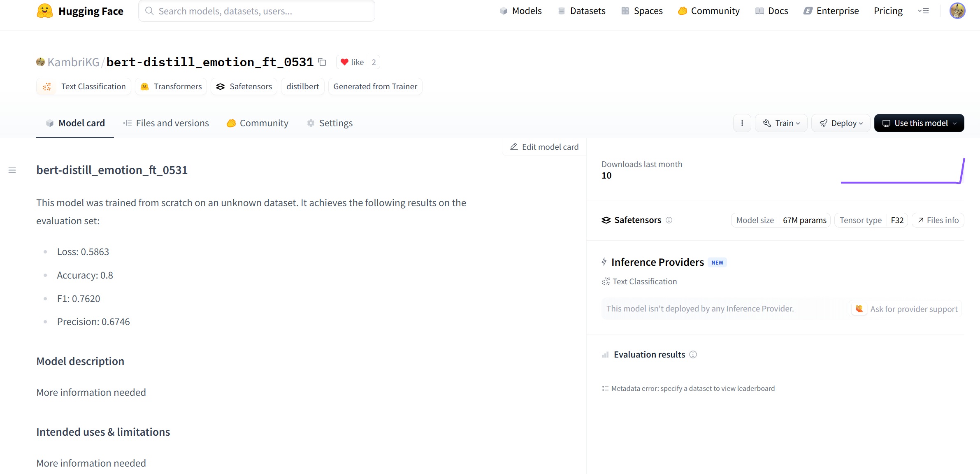980x474 pixels.
Task: Switch to model Community tab
Action: pos(258,123)
